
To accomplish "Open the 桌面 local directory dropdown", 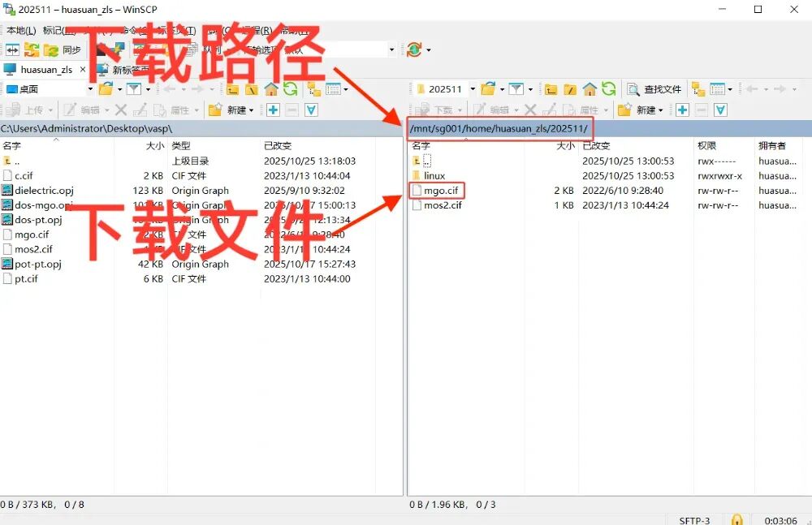I will click(90, 89).
